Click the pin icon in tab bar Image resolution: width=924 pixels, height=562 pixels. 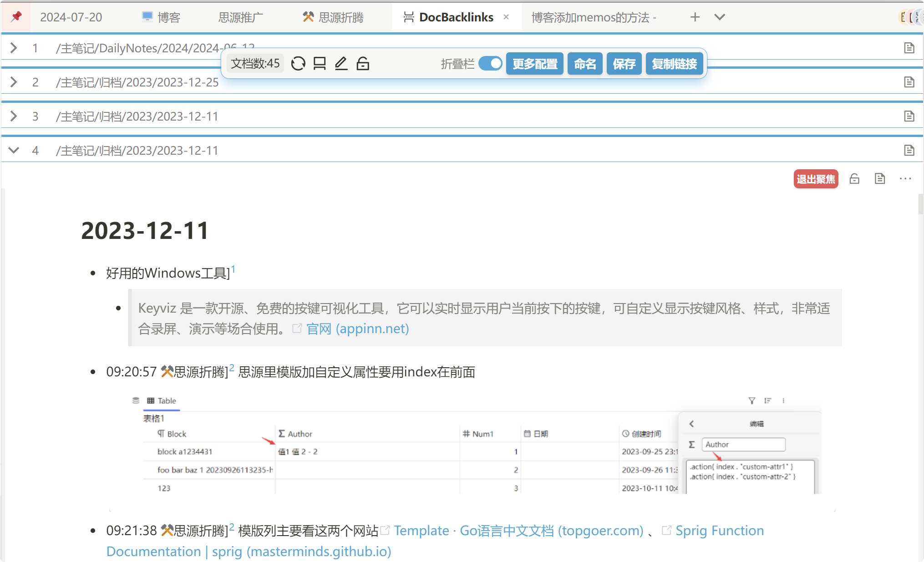[x=16, y=17]
